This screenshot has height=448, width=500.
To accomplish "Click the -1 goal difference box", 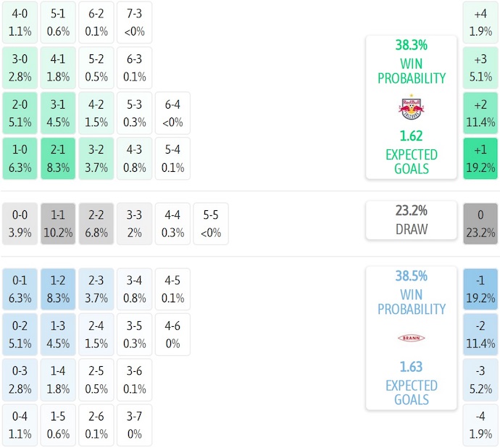I will (481, 289).
